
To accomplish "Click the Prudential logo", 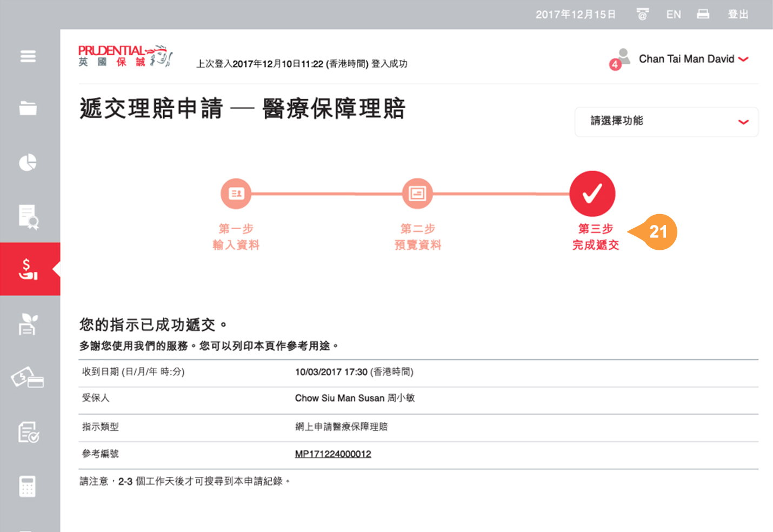I will (x=125, y=56).
